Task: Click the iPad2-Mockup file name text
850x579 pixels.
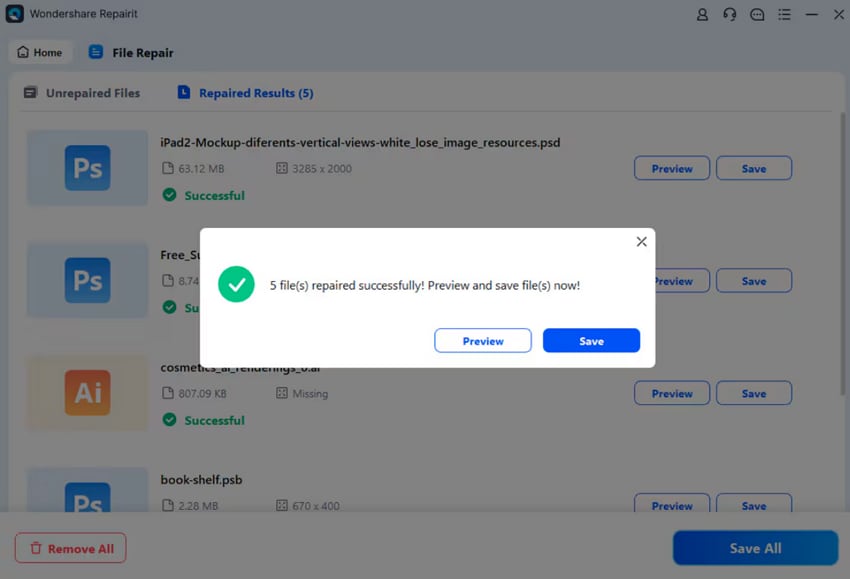Action: tap(360, 143)
